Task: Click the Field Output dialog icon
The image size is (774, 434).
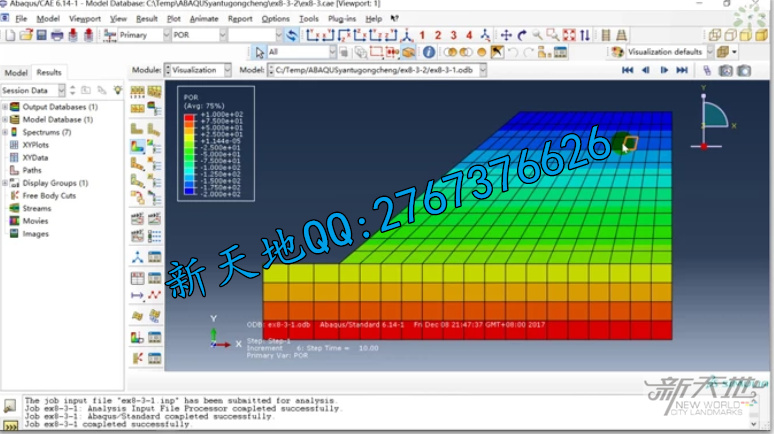Action: coord(110,35)
